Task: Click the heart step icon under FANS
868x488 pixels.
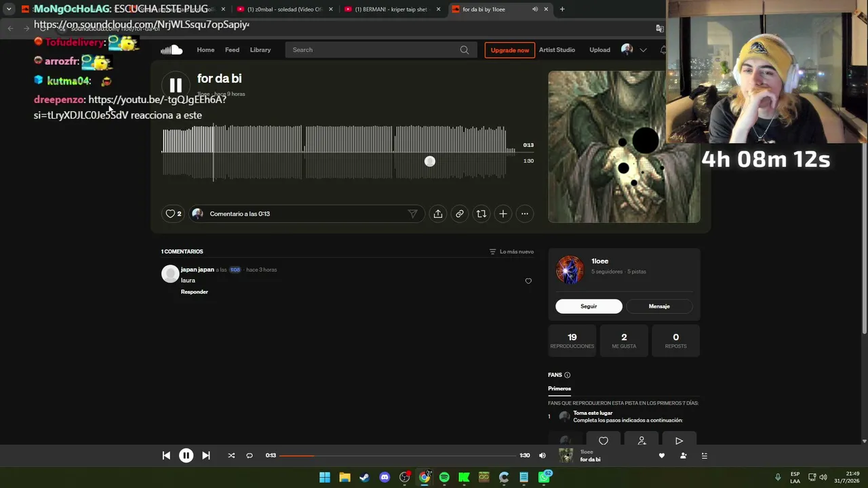Action: 604,441
